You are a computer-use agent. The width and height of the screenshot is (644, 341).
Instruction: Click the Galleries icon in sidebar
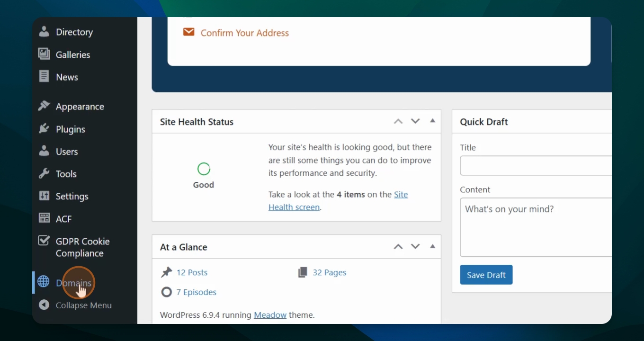coord(44,54)
